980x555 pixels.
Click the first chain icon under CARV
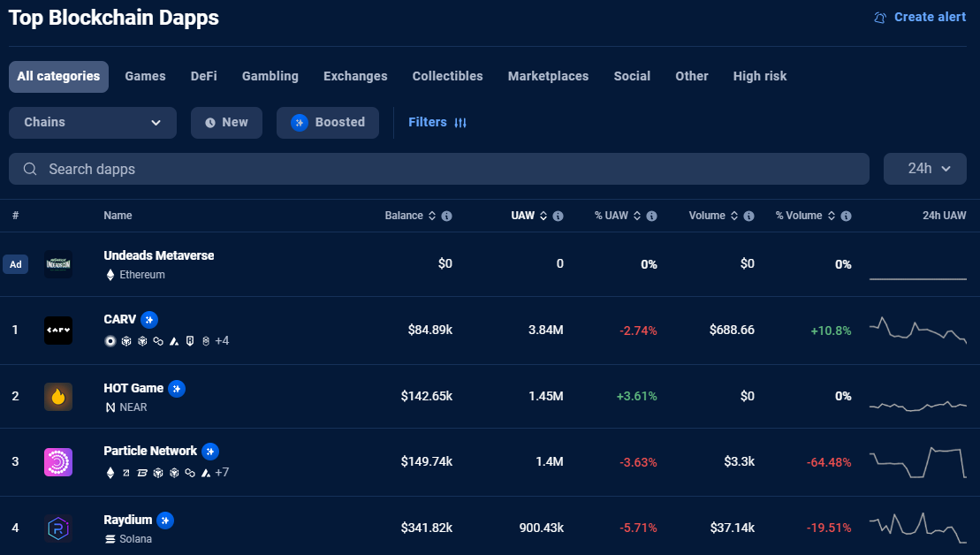tap(110, 341)
